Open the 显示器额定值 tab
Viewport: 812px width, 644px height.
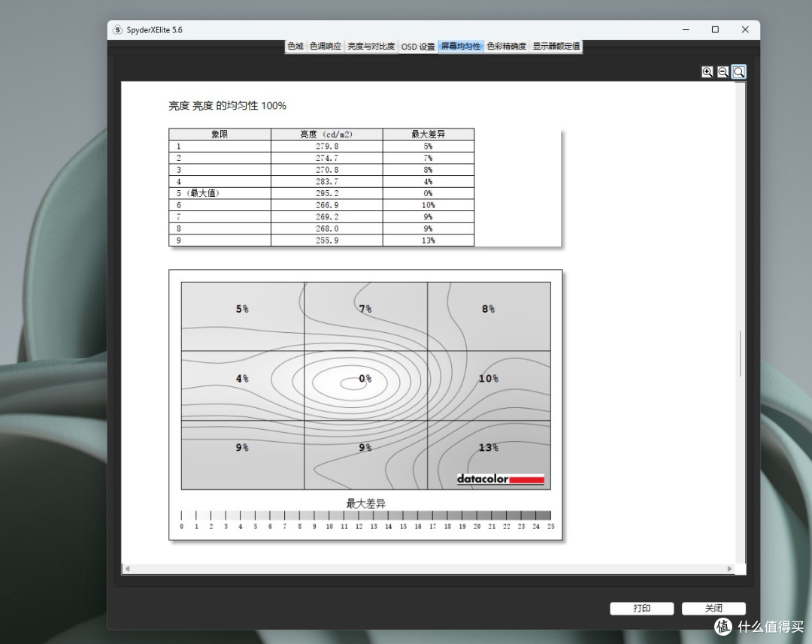pos(556,46)
